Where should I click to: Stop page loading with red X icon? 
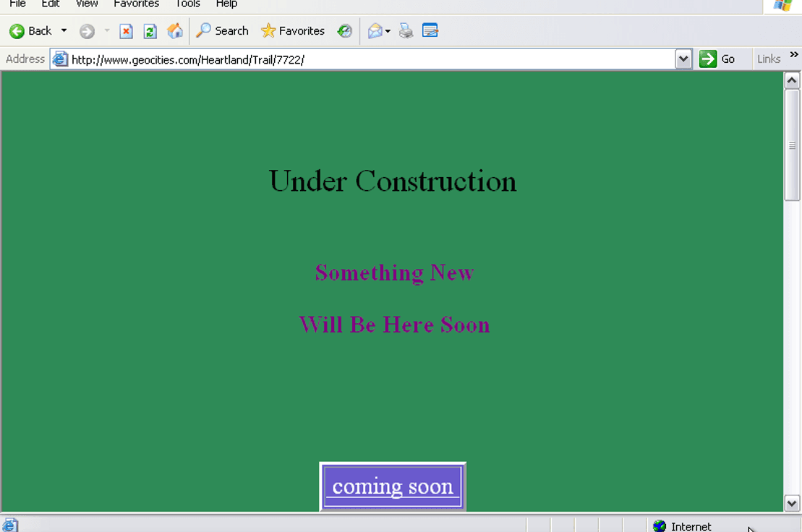(126, 31)
